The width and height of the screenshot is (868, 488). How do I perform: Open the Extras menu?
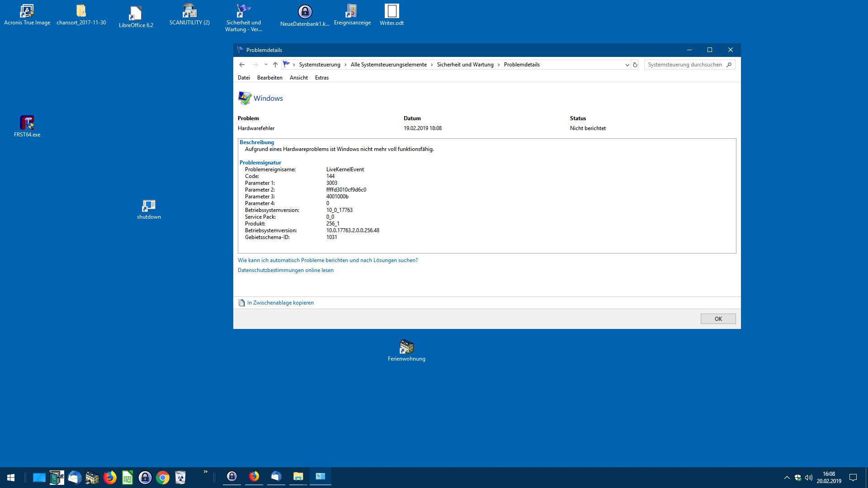pyautogui.click(x=322, y=78)
